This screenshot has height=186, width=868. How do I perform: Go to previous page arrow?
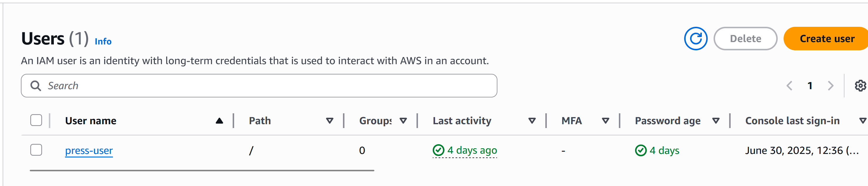tap(789, 86)
